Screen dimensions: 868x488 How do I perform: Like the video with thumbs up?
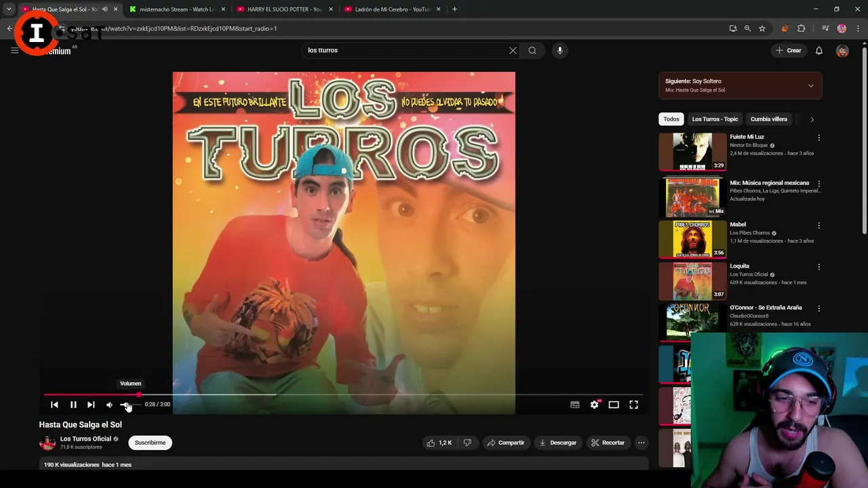pos(439,443)
